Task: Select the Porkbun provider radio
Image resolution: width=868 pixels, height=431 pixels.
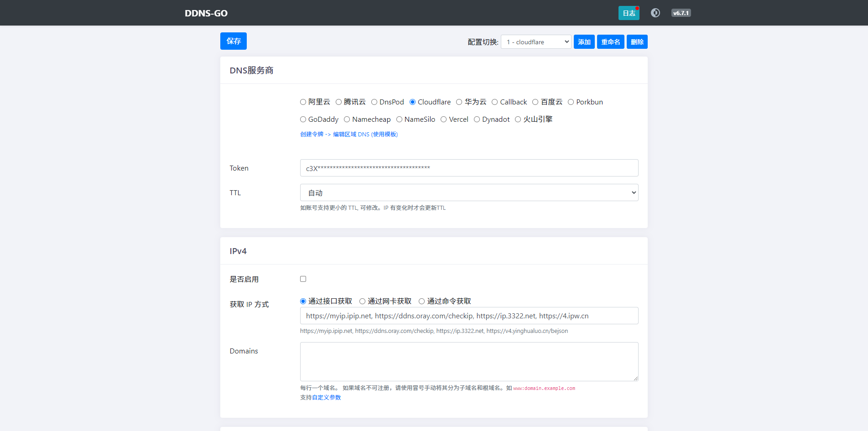Action: pyautogui.click(x=571, y=102)
